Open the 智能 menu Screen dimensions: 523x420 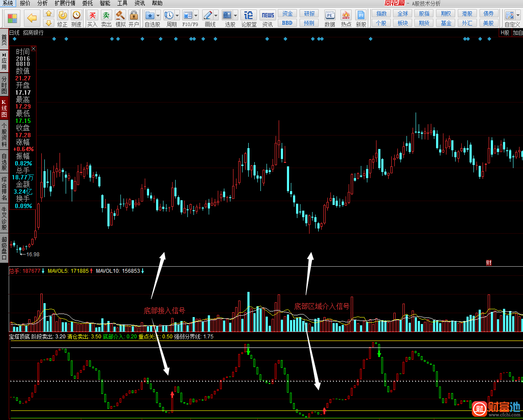[x=105, y=3]
